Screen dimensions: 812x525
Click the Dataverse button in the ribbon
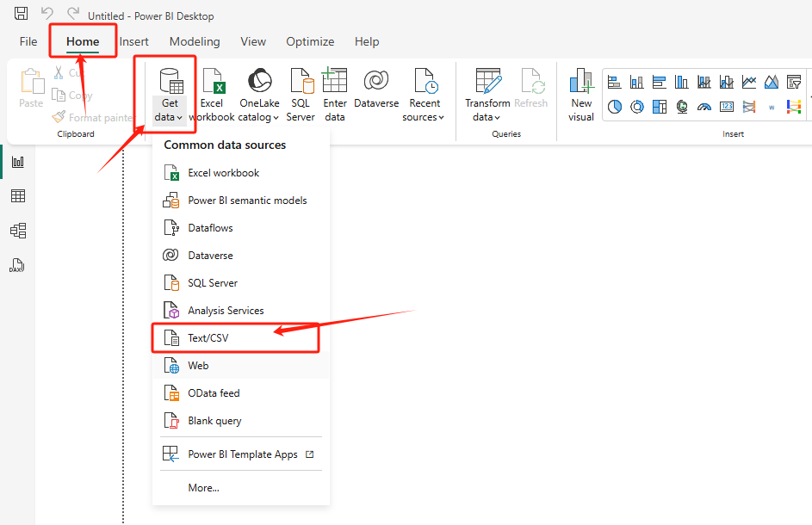coord(376,89)
